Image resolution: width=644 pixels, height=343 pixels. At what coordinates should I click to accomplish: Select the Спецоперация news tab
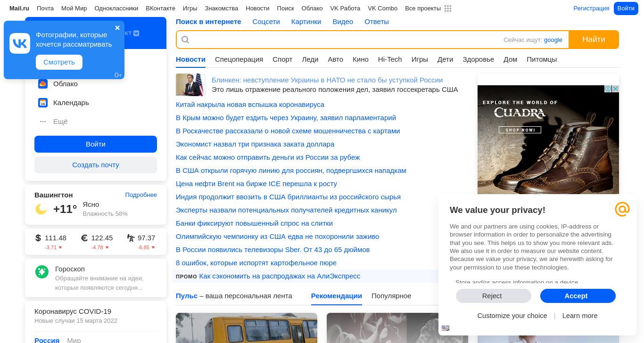pyautogui.click(x=239, y=59)
